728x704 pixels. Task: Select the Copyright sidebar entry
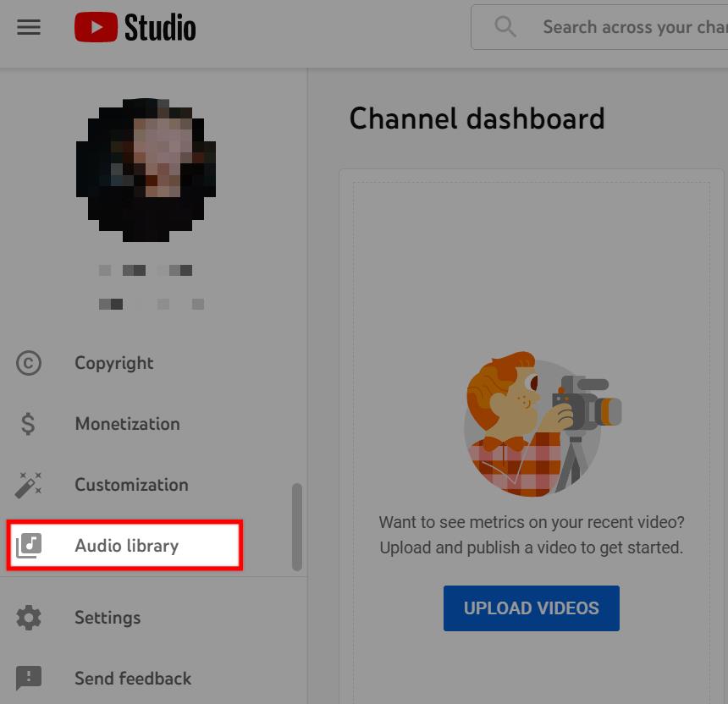113,363
